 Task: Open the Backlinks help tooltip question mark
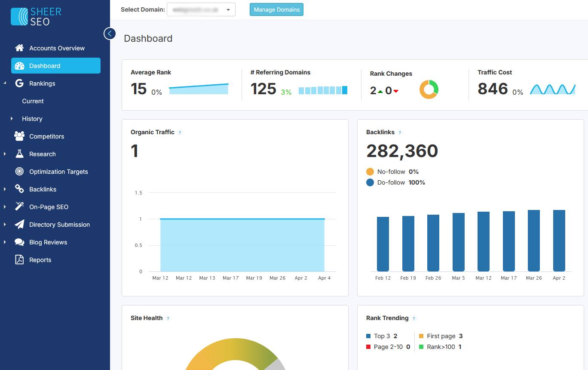[400, 133]
